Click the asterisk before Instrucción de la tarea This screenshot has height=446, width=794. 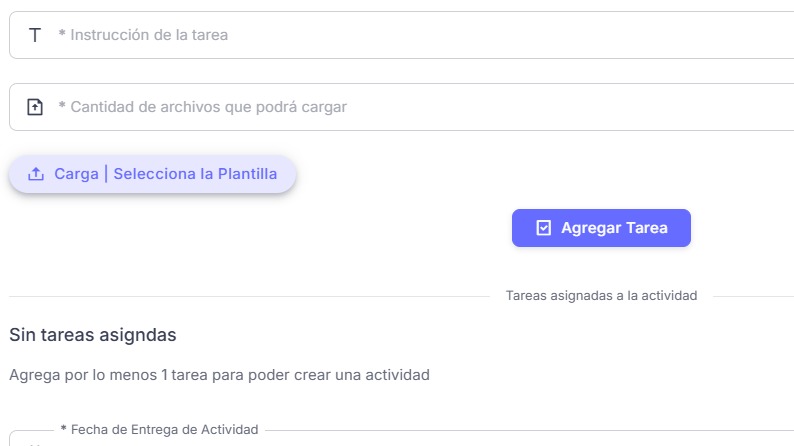pos(62,36)
